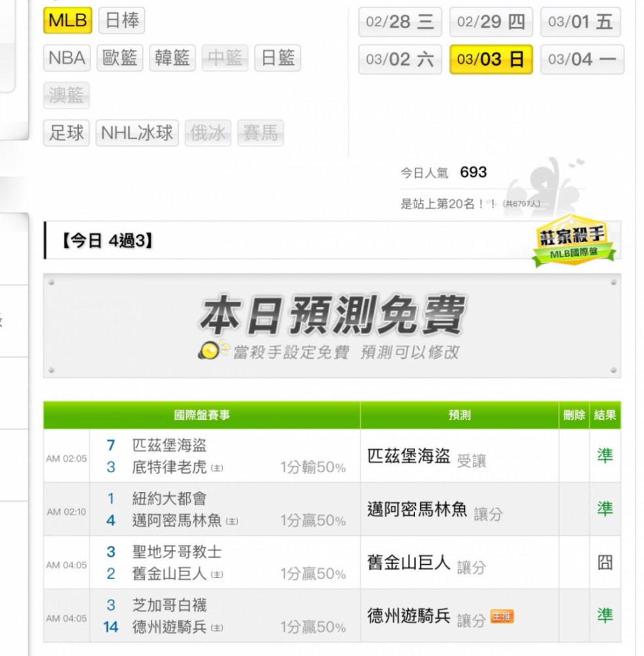Image resolution: width=644 pixels, height=656 pixels.
Task: Pick the date 03/02 六
Action: 400,60
